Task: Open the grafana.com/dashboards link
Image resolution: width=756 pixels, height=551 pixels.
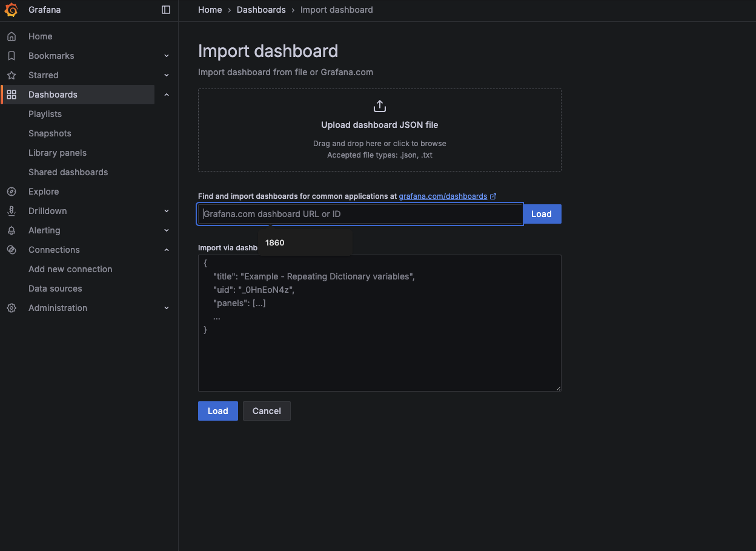Action: tap(443, 196)
